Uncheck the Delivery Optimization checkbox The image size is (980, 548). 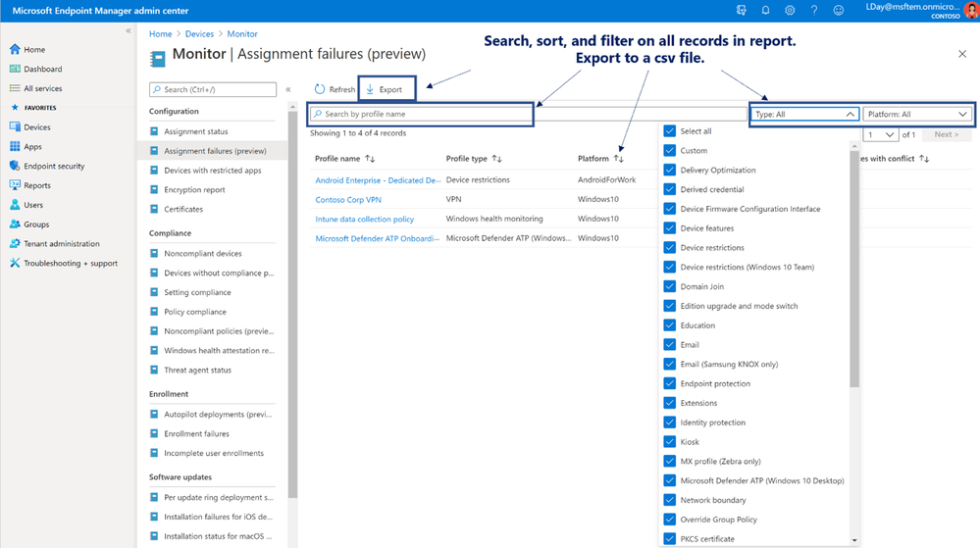[x=669, y=170]
